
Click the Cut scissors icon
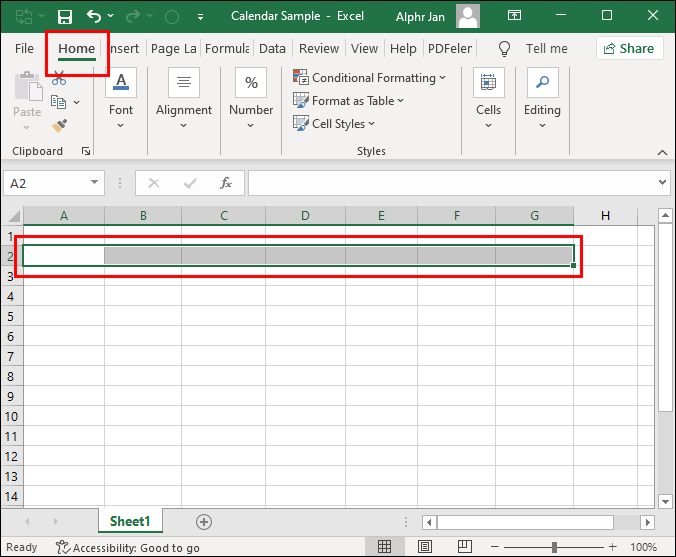59,78
